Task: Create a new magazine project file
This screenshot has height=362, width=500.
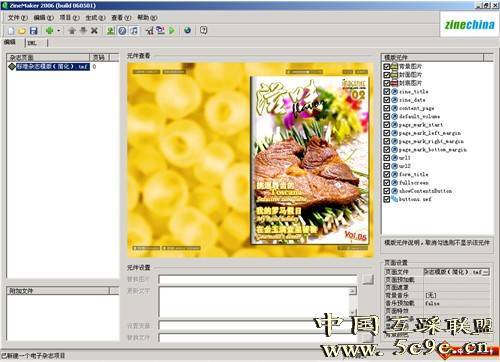Action: [x=11, y=31]
